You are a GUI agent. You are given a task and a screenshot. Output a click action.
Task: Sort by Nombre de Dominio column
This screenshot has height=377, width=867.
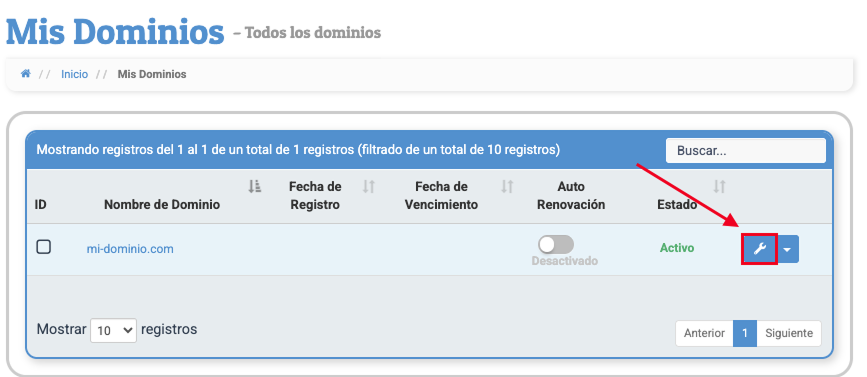pyautogui.click(x=162, y=205)
